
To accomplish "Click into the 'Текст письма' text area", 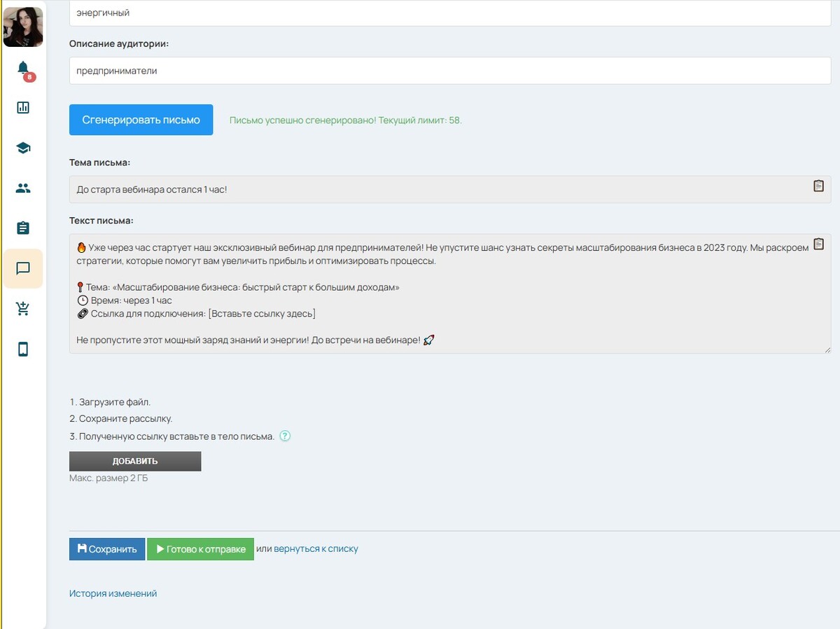I will [448, 308].
